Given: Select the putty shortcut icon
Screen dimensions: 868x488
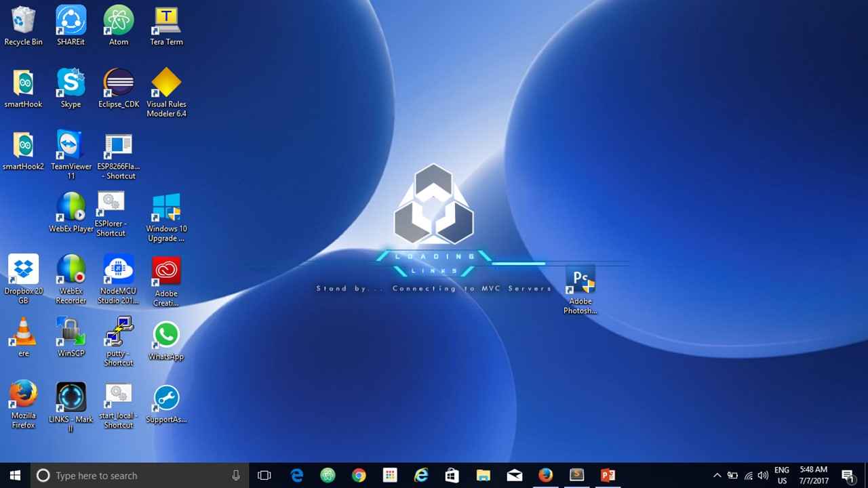Looking at the screenshot, I should [x=119, y=342].
